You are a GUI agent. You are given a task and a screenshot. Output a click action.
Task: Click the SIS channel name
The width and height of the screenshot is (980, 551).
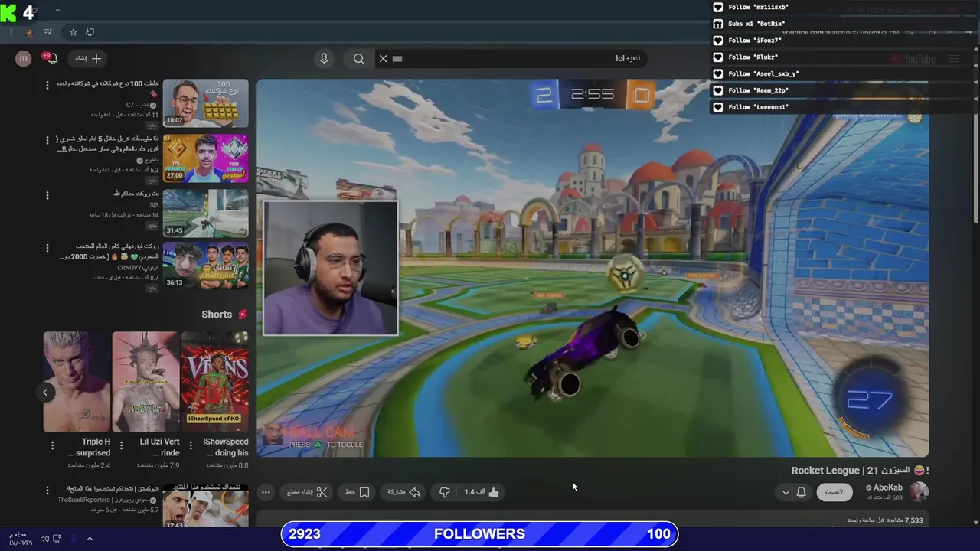[154, 205]
